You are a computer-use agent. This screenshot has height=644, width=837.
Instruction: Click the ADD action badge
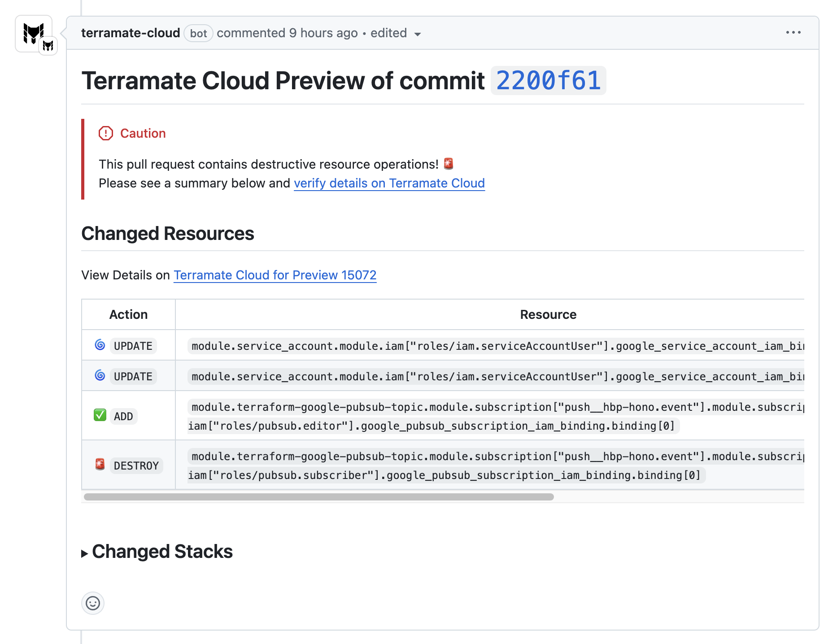click(123, 416)
